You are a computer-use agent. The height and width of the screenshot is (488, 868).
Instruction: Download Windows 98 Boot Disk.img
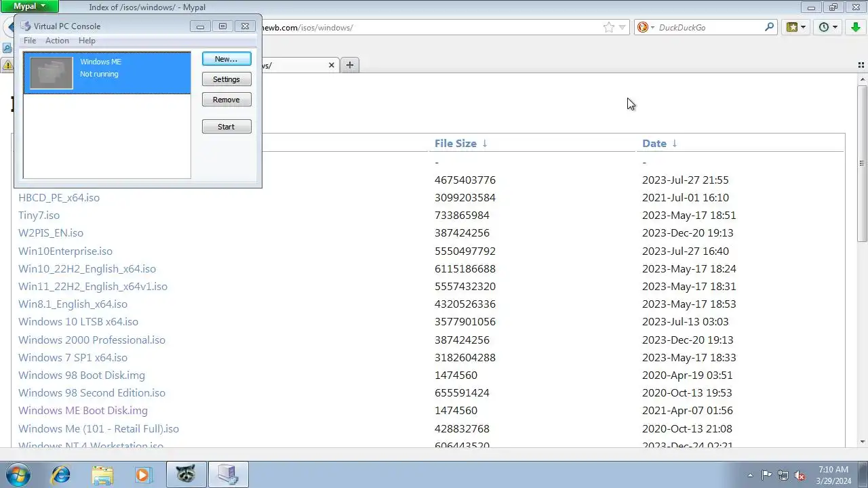coord(81,375)
